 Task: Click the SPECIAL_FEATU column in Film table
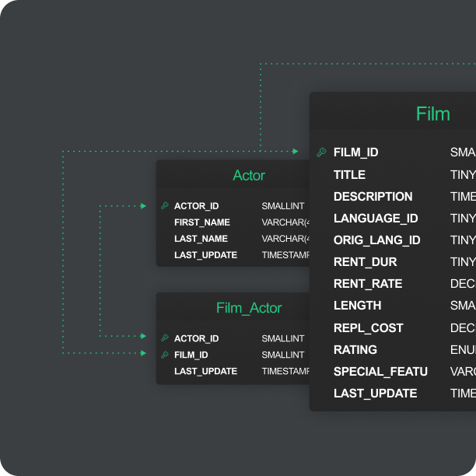click(380, 372)
